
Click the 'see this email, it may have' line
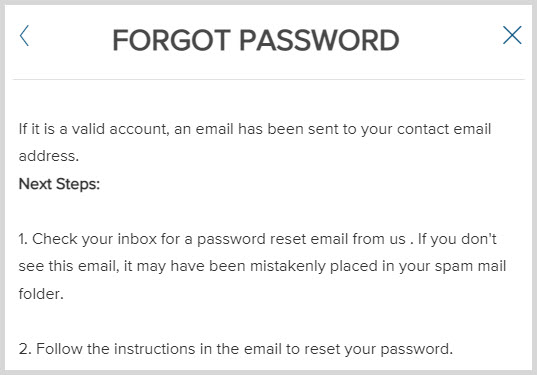262,266
